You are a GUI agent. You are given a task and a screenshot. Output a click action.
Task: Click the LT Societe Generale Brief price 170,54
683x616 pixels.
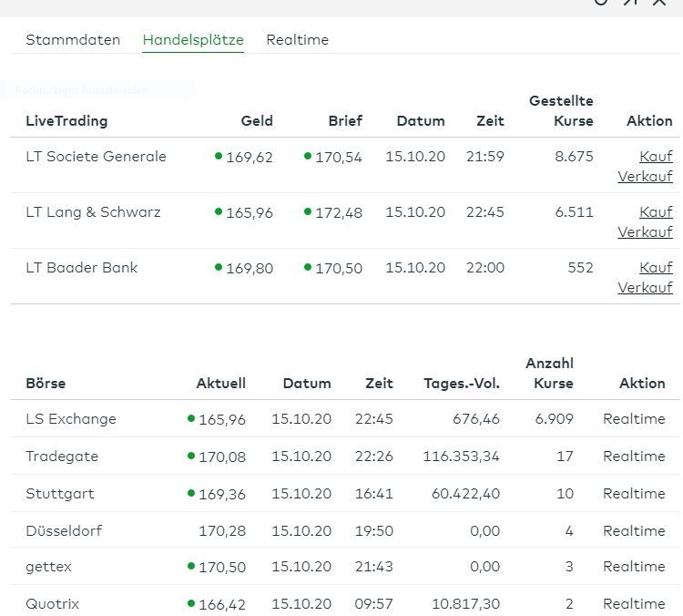pos(338,158)
